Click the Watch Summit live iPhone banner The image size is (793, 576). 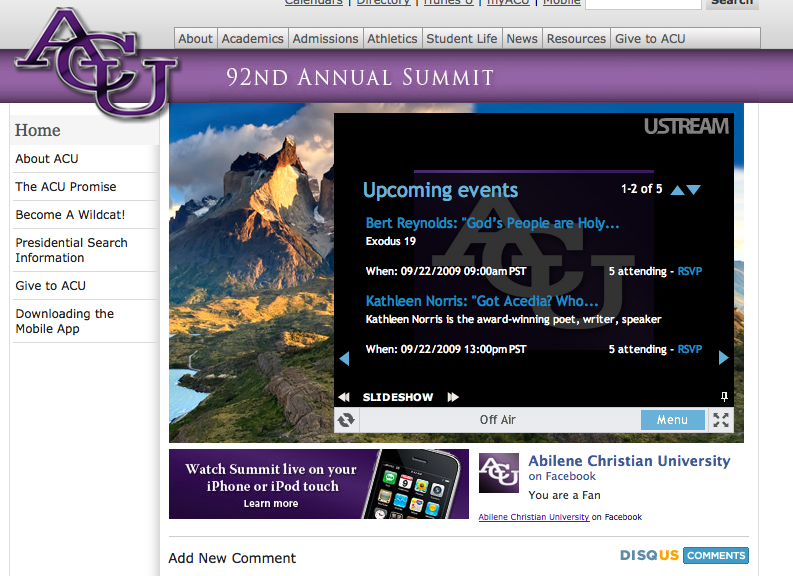tap(319, 484)
